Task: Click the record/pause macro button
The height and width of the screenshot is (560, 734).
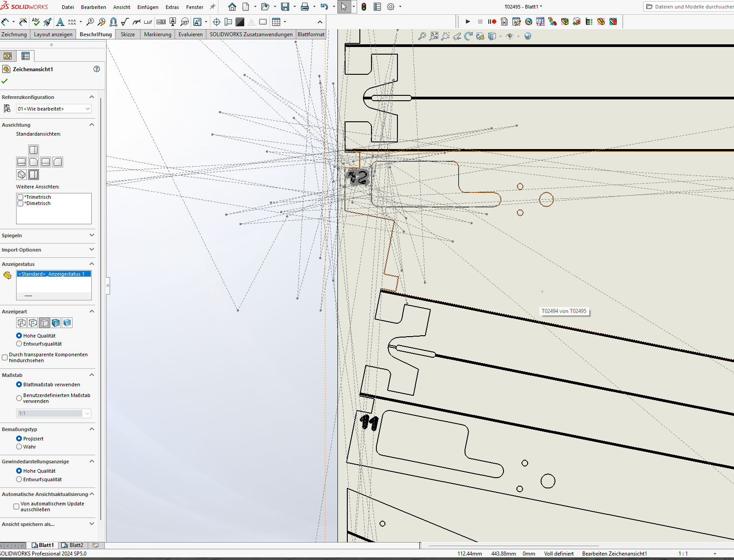Action: 492,21
